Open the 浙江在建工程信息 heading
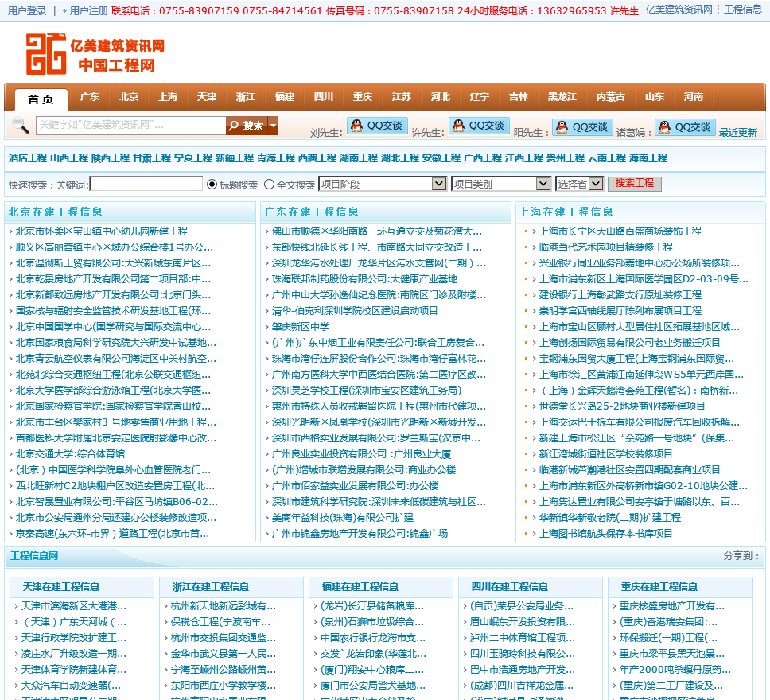 click(x=211, y=586)
